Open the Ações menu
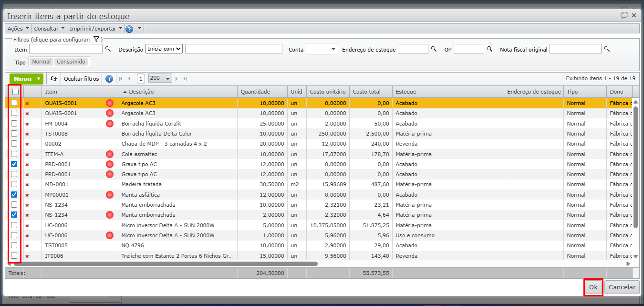This screenshot has width=644, height=306. click(18, 29)
